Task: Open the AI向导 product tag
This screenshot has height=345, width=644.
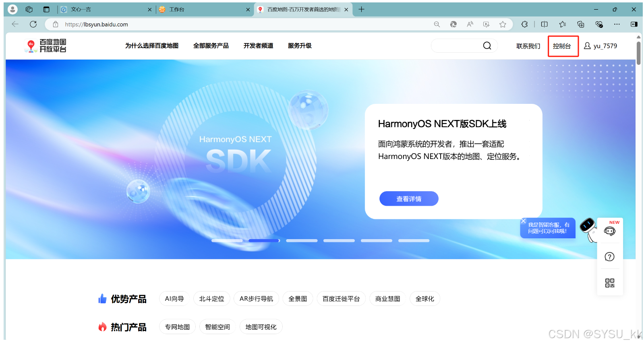Action: 174,299
